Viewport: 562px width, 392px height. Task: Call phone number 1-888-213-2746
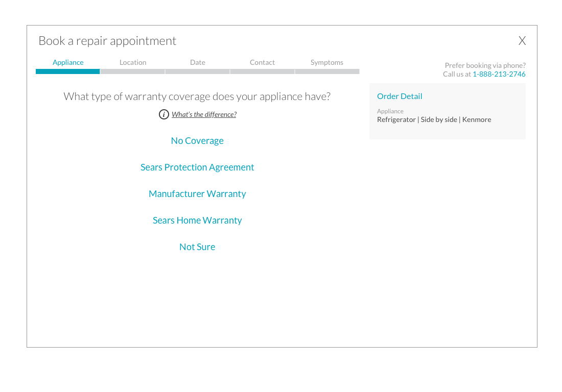pyautogui.click(x=499, y=74)
